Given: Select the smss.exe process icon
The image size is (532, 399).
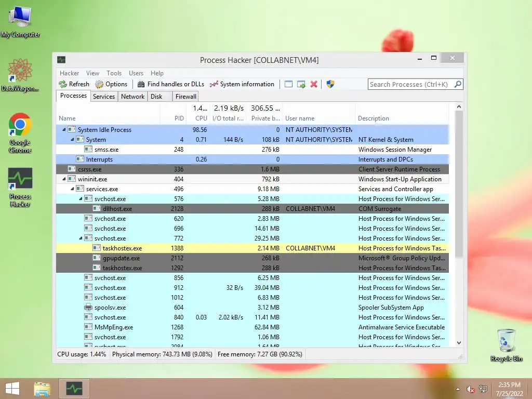Looking at the screenshot, I should coord(88,149).
